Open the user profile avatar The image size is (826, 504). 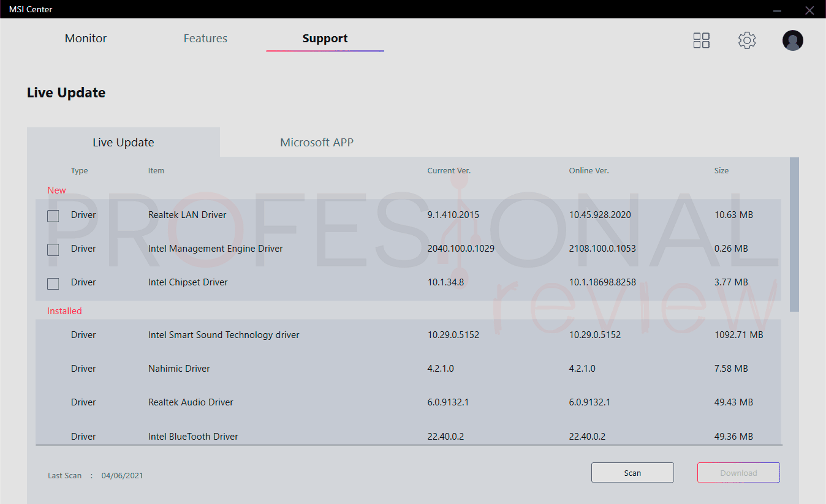pyautogui.click(x=793, y=40)
